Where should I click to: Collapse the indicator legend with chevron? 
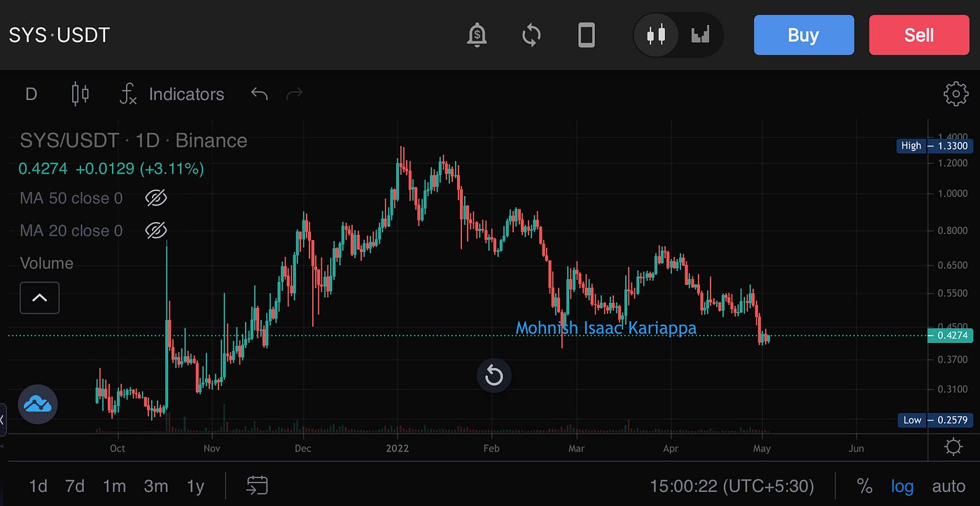click(40, 298)
